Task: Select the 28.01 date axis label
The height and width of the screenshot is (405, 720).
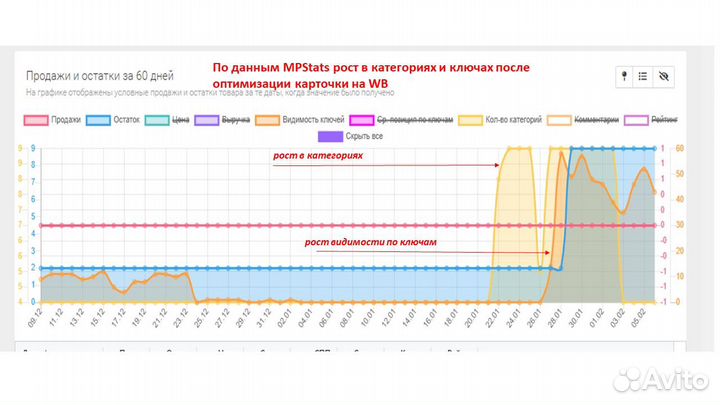Action: (554, 317)
